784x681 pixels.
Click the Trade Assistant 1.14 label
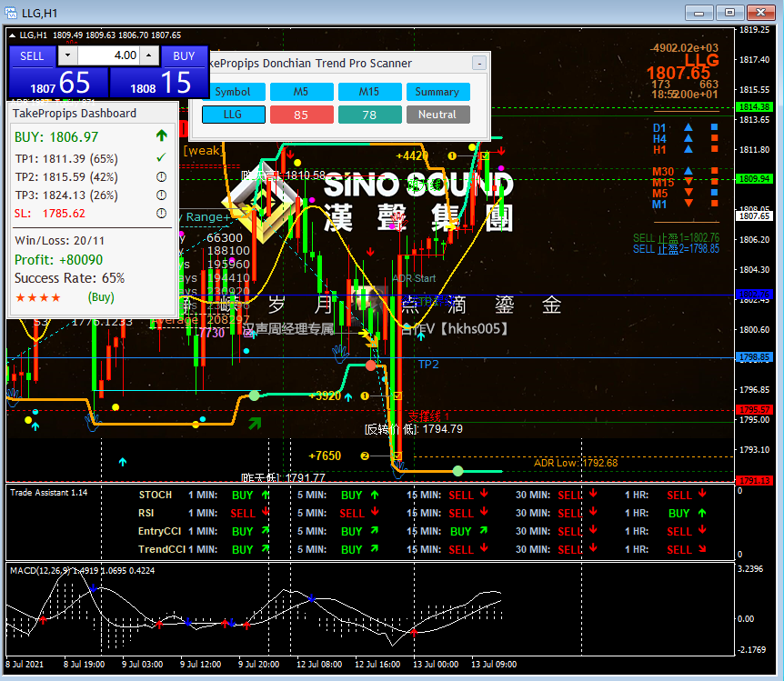48,493
